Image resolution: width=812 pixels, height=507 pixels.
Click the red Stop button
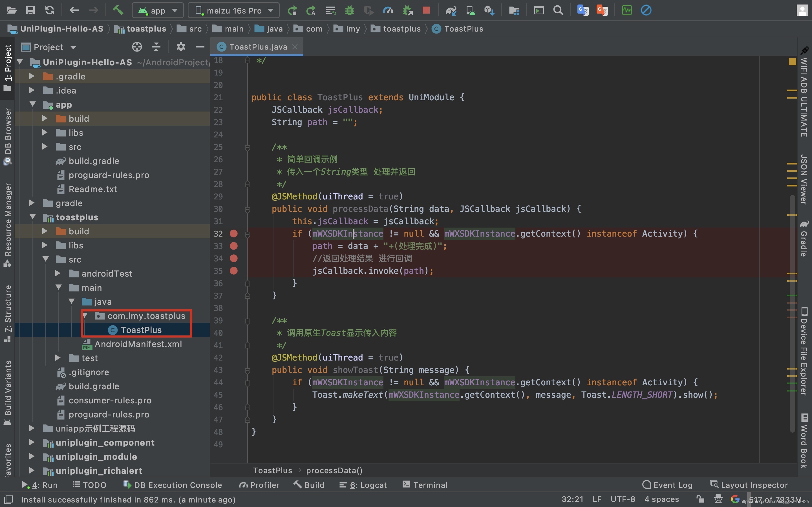pyautogui.click(x=426, y=10)
